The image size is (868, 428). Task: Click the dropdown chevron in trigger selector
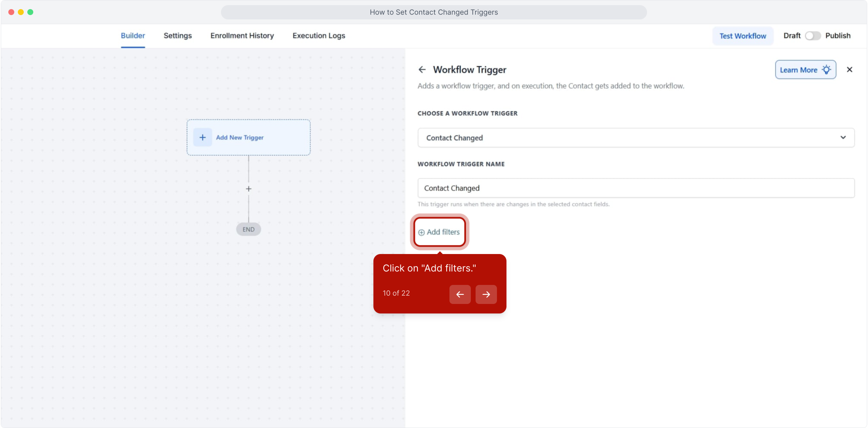coord(843,138)
